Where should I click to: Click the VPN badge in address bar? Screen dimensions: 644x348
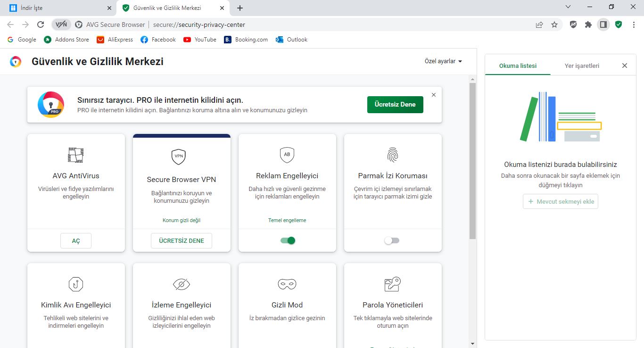click(x=61, y=25)
